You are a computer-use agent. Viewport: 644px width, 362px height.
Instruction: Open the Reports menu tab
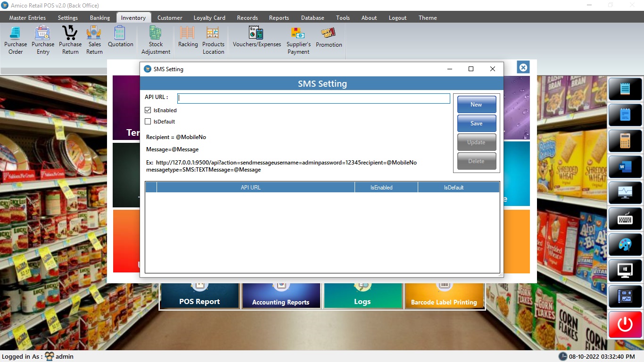click(x=279, y=18)
